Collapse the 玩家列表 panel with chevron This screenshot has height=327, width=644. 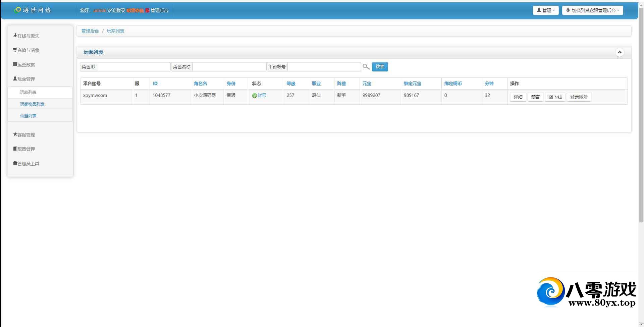(620, 52)
